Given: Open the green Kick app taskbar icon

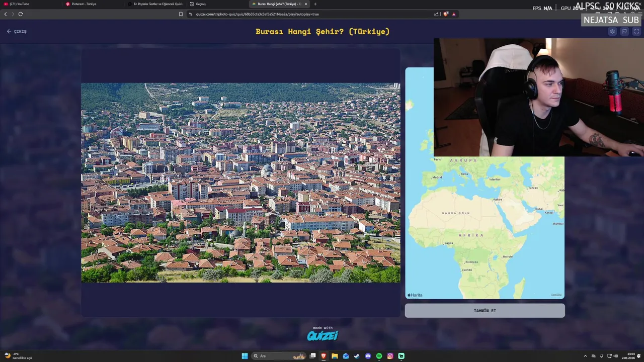Looking at the screenshot, I should pos(401,356).
